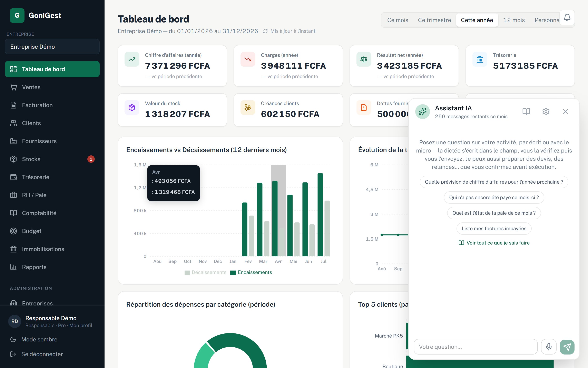Open the Entreprise Démo company selector

52,47
